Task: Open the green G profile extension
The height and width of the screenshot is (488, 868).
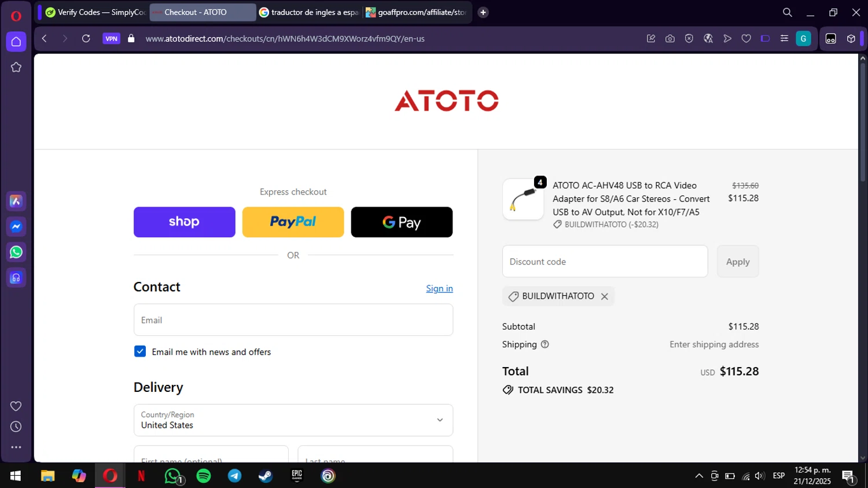Action: click(804, 39)
